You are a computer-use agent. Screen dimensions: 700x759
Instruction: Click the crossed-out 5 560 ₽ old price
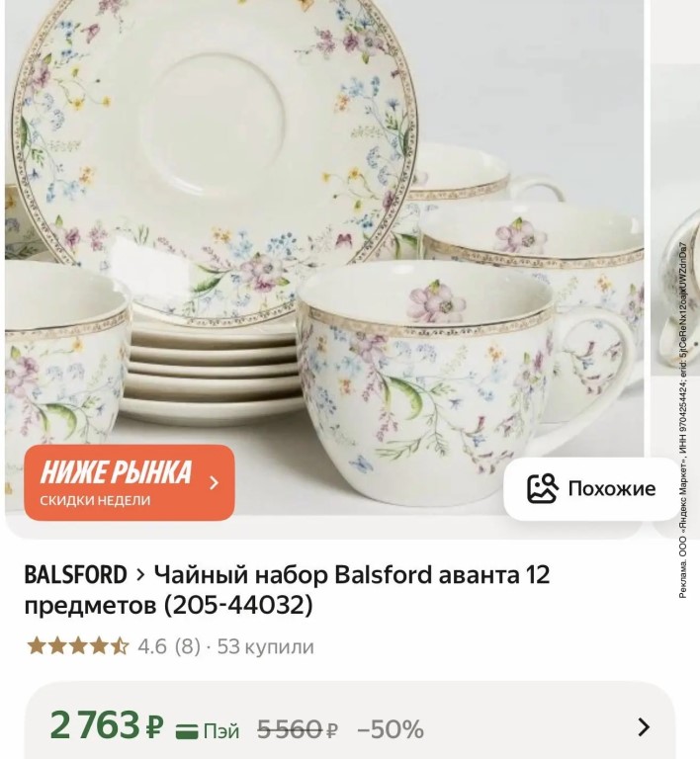(x=298, y=729)
